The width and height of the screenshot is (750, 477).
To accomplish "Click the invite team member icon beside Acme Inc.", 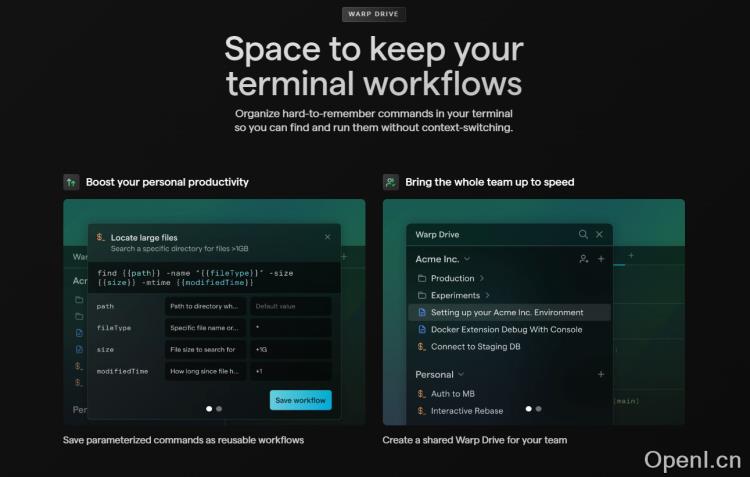I will [583, 259].
